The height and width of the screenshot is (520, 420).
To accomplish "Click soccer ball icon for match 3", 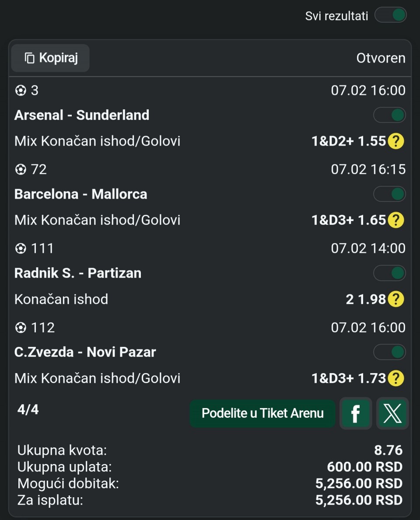I will tap(21, 91).
